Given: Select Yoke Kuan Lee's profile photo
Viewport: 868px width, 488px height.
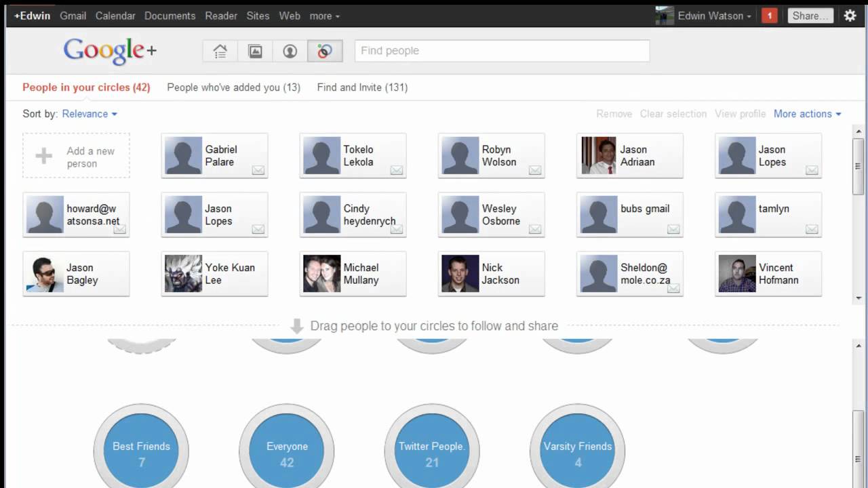Looking at the screenshot, I should pos(183,274).
